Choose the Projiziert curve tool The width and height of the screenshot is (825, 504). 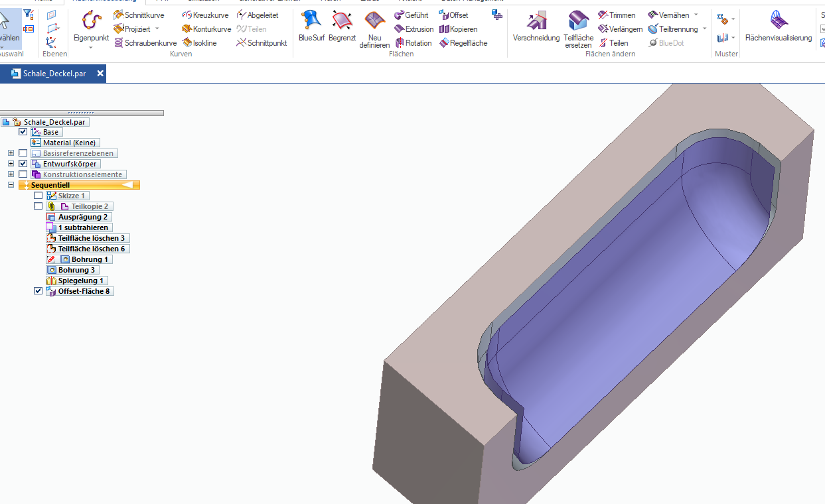click(132, 29)
